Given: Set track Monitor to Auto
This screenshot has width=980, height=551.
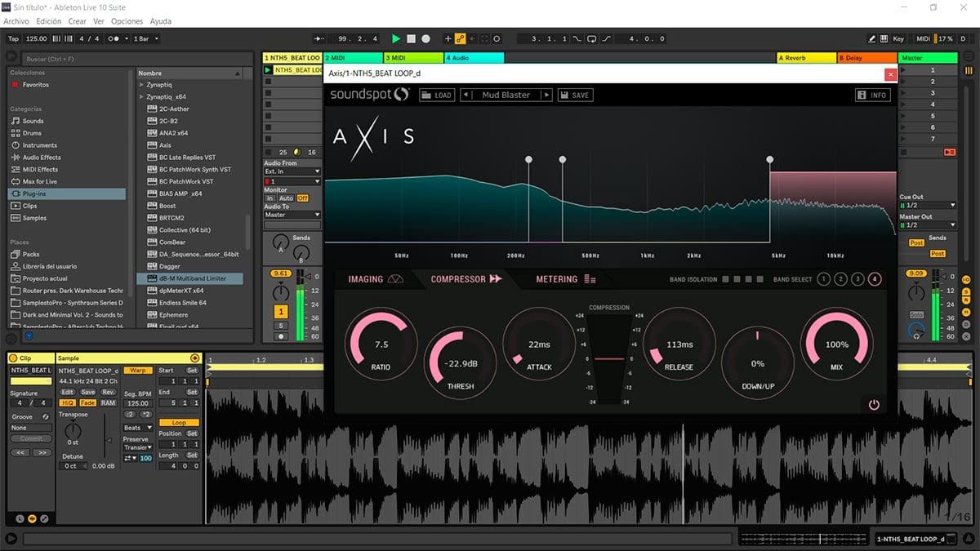Looking at the screenshot, I should (x=286, y=198).
